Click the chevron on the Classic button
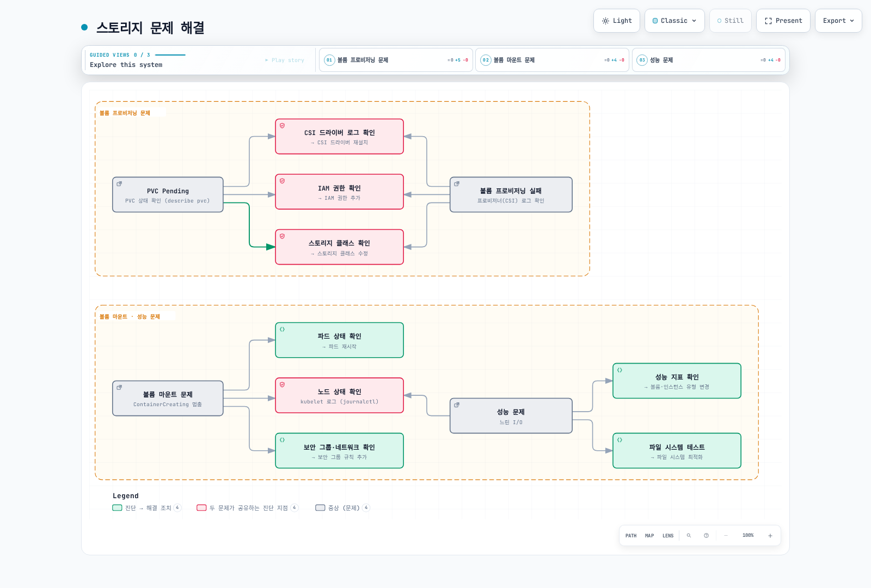This screenshot has width=871, height=588. pos(694,21)
